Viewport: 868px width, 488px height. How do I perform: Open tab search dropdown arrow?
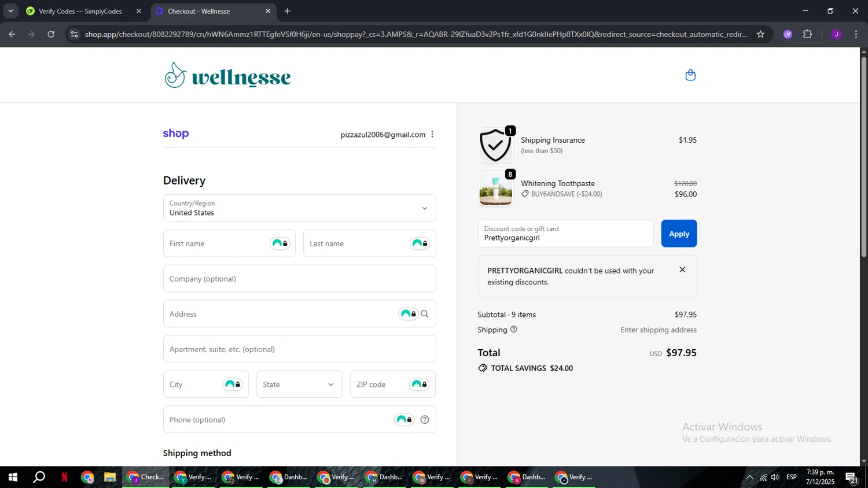pos(10,11)
